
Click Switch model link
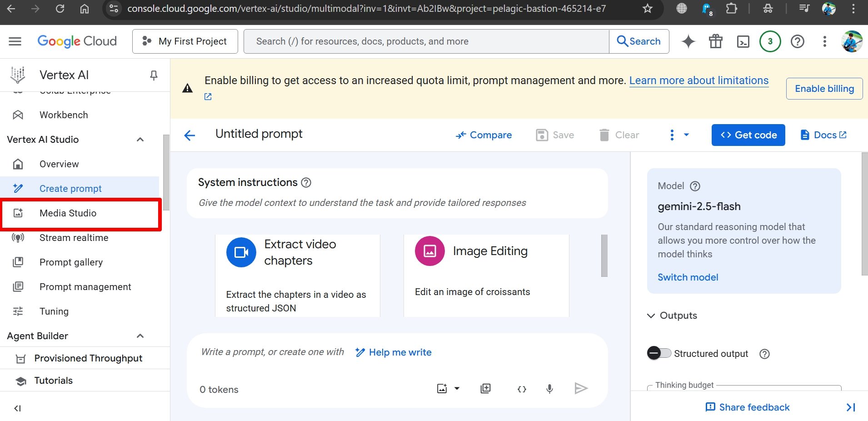pyautogui.click(x=688, y=277)
